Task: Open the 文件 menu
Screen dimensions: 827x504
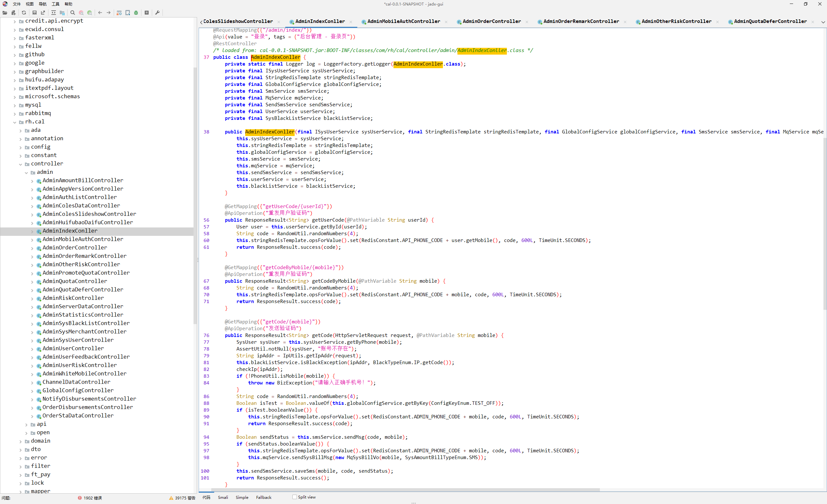Action: [17, 4]
